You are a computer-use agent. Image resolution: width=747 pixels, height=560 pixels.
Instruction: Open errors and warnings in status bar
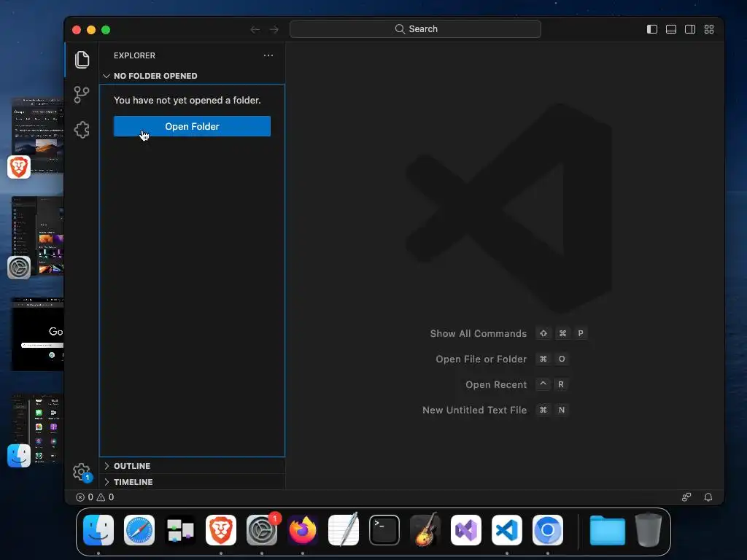point(95,497)
